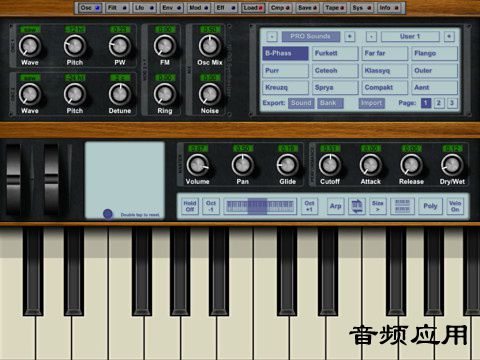Click the keyboard swap arrows icon
The width and height of the screenshot is (480, 360).
click(357, 206)
